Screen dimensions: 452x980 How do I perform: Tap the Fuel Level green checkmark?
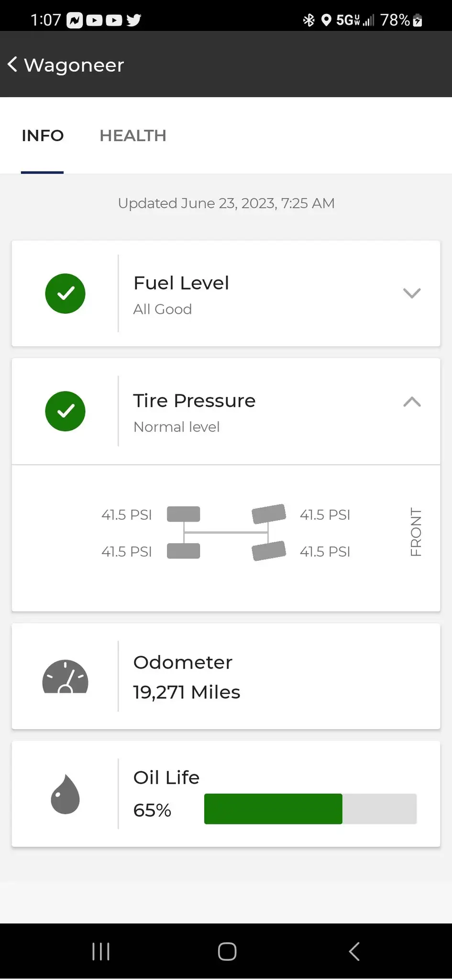tap(65, 293)
